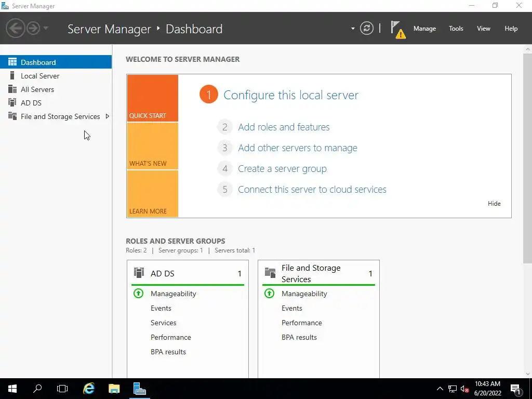Click the forward navigation arrow
The width and height of the screenshot is (532, 399).
pos(33,28)
